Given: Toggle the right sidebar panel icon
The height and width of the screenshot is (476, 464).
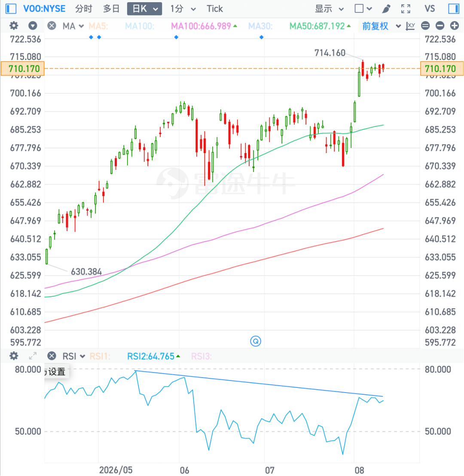Looking at the screenshot, I should pos(454,9).
